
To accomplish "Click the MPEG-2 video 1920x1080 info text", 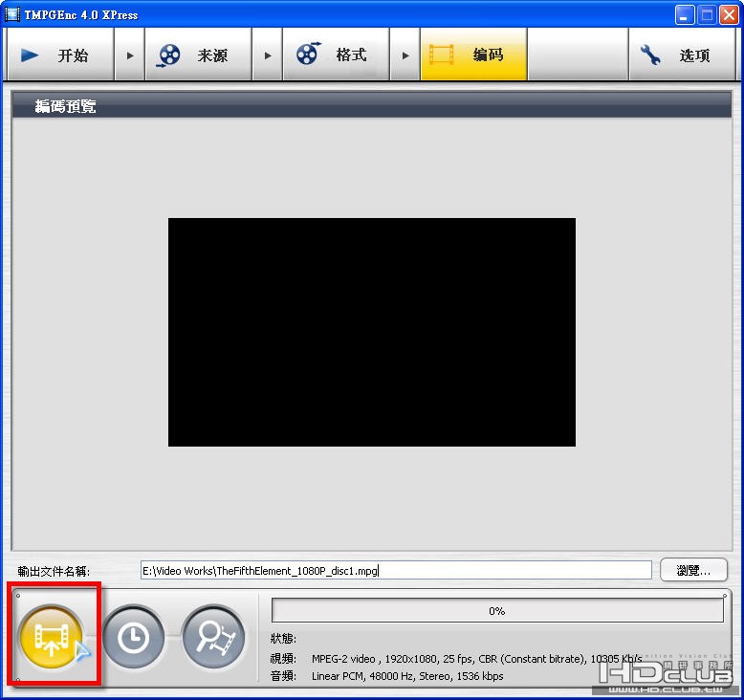I will [476, 658].
